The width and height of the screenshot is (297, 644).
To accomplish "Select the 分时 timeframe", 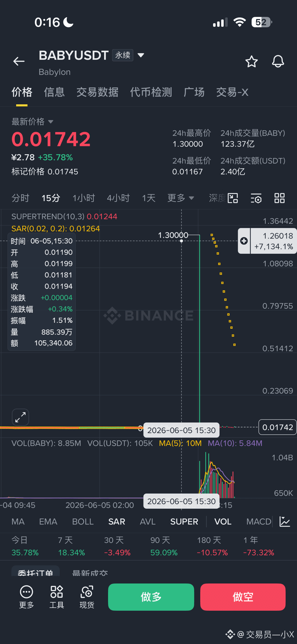I will (x=20, y=198).
